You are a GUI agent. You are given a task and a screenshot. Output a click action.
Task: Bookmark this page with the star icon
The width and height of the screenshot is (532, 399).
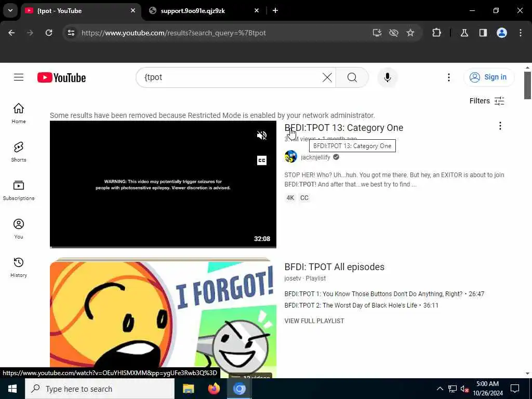[410, 33]
